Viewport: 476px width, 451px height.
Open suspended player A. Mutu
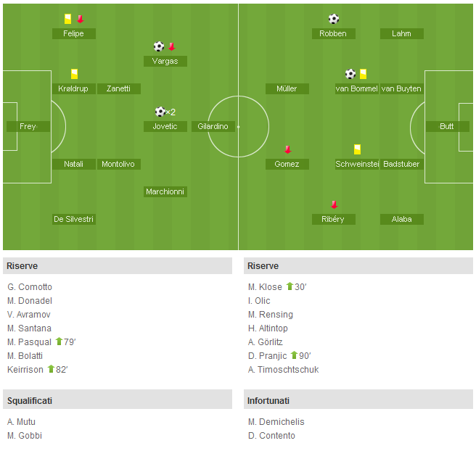click(21, 422)
